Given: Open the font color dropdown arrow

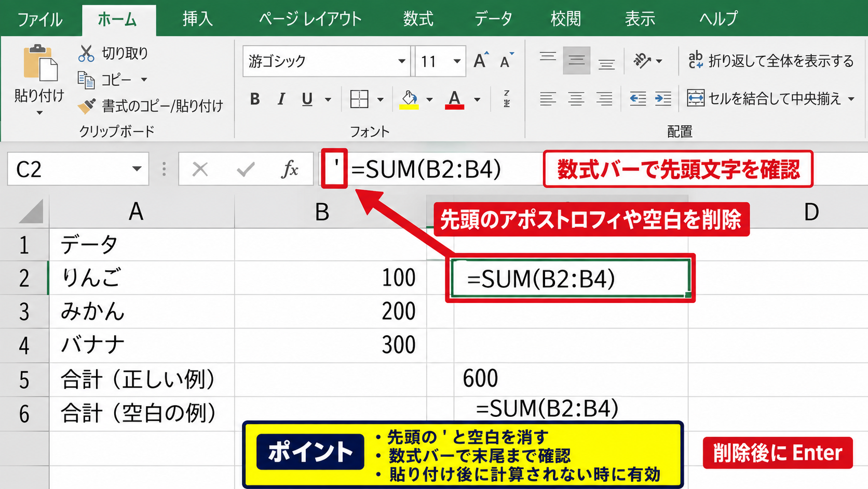Looking at the screenshot, I should pyautogui.click(x=477, y=99).
